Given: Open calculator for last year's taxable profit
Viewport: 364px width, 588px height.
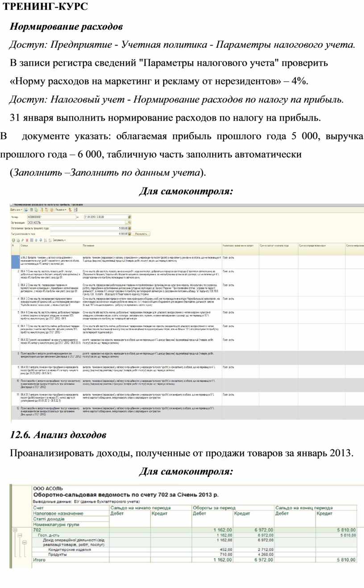Looking at the screenshot, I should click(129, 228).
